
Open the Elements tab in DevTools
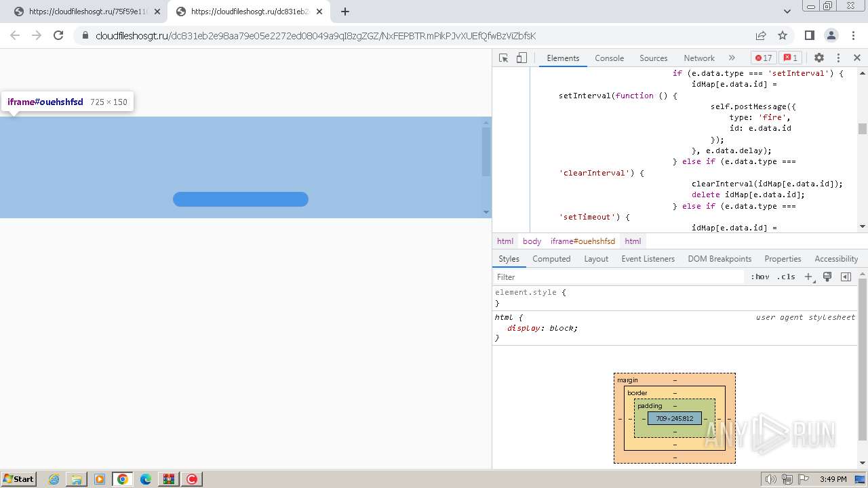(563, 58)
